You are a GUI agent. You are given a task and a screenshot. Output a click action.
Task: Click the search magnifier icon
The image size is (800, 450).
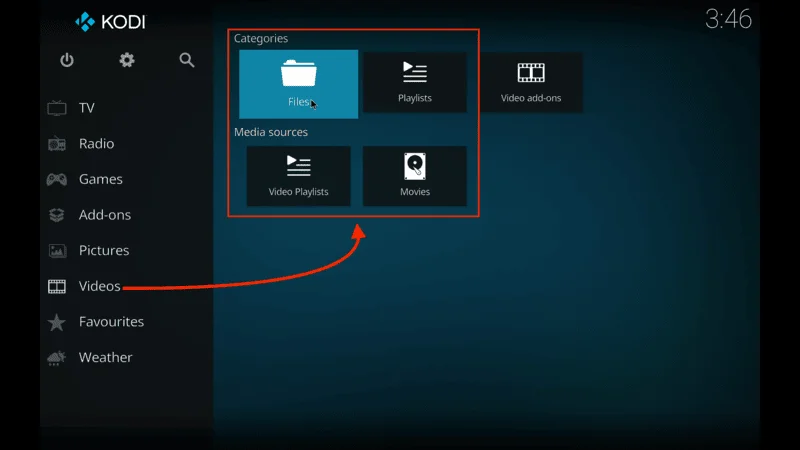pyautogui.click(x=187, y=60)
